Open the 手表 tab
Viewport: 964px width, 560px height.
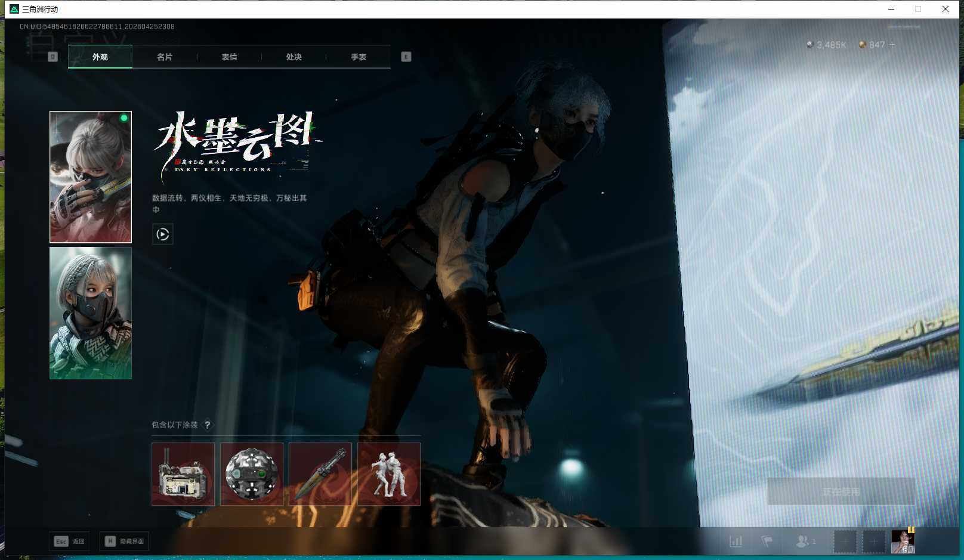click(x=359, y=57)
